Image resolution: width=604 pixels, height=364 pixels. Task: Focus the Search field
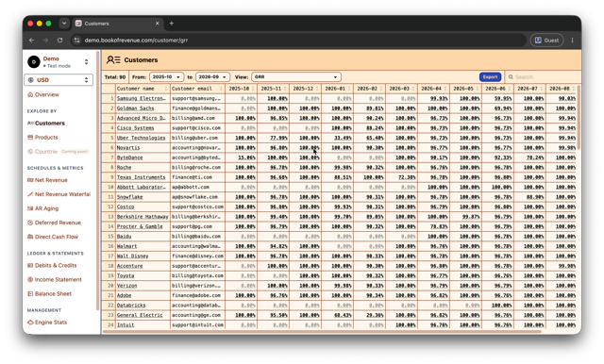(x=544, y=77)
